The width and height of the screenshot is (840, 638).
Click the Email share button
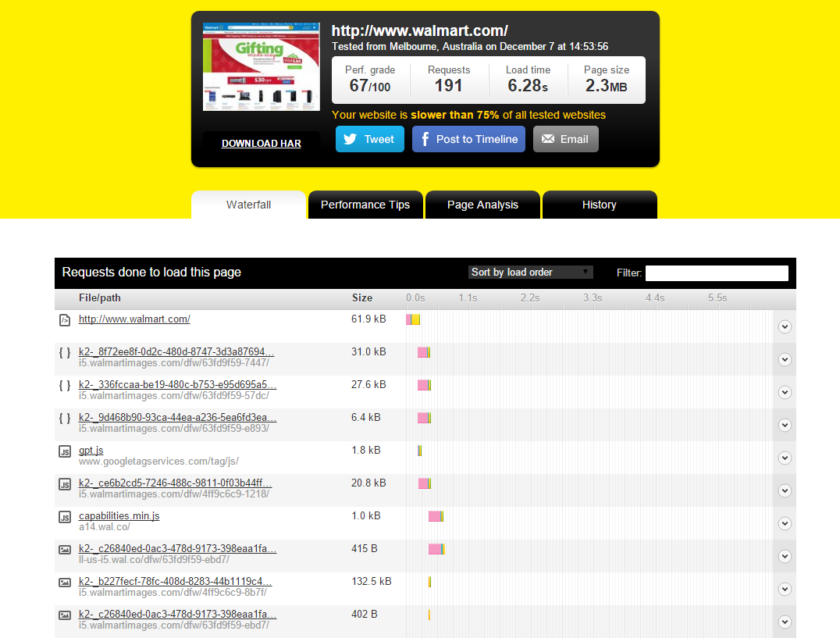566,139
